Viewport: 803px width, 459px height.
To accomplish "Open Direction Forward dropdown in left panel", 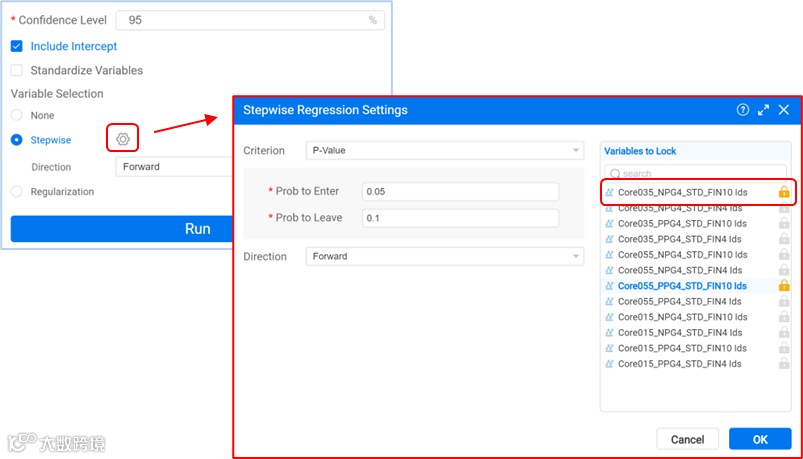I will click(x=174, y=166).
